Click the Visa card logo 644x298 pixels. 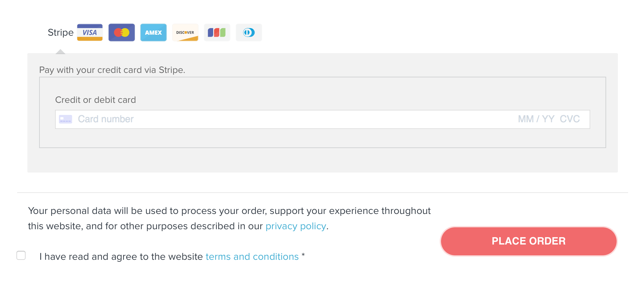coord(90,32)
